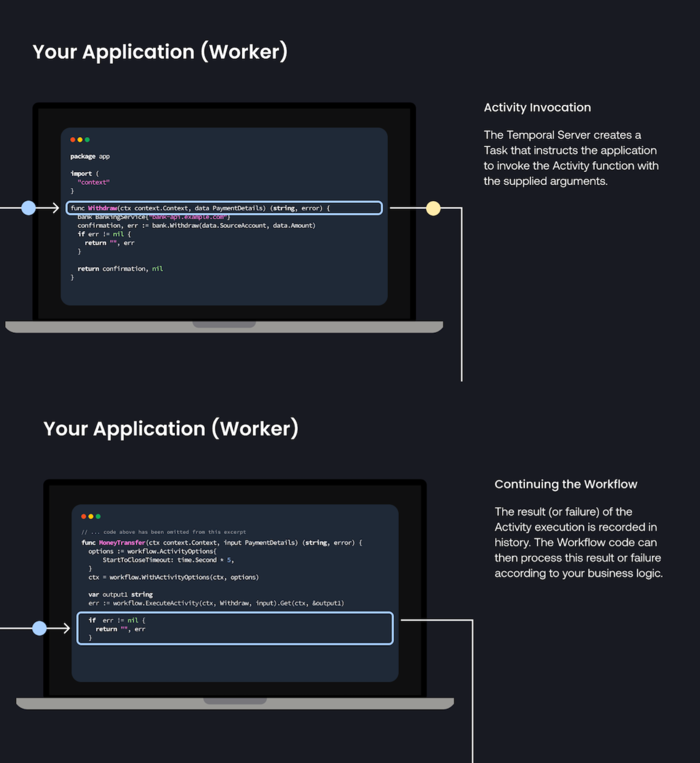Click the "context" import string

[94, 182]
